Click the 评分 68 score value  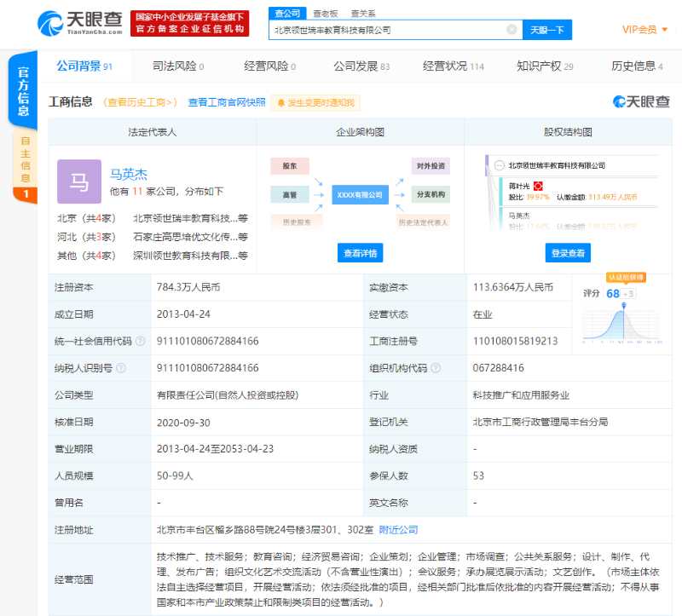pos(613,294)
